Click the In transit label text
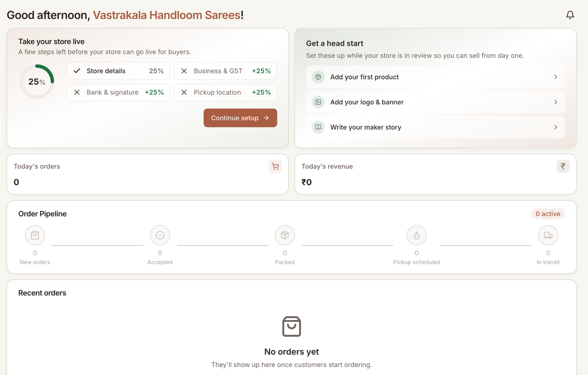 (x=548, y=262)
